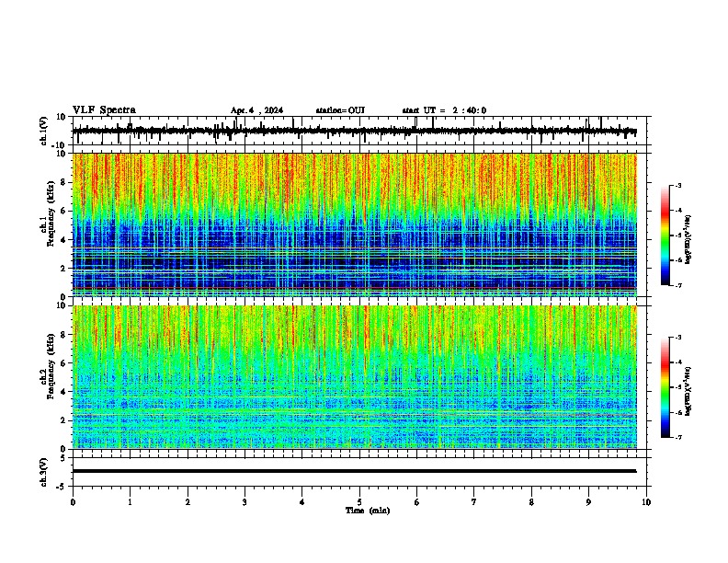Viewport: 728px width, 563px height.
Task: Click the "8" kHz tick on ch.1 frequency axis
Action: coord(64,182)
